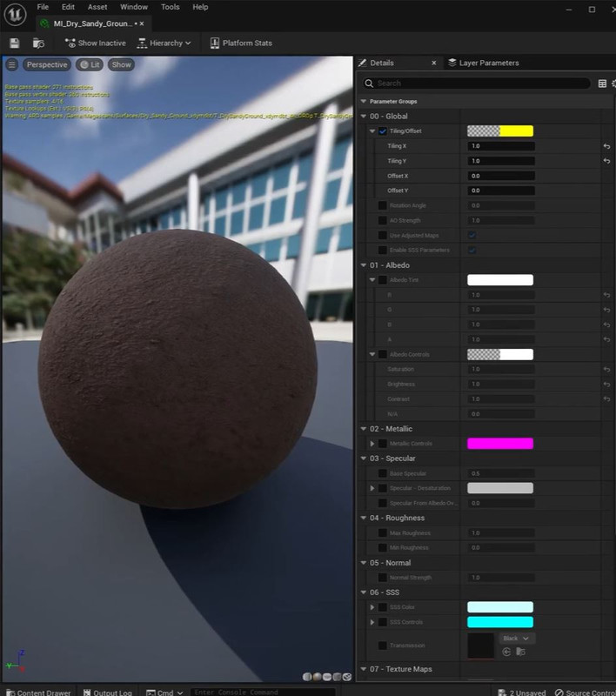Viewport: 616px width, 696px height.
Task: Close the Details tab
Action: 434,63
